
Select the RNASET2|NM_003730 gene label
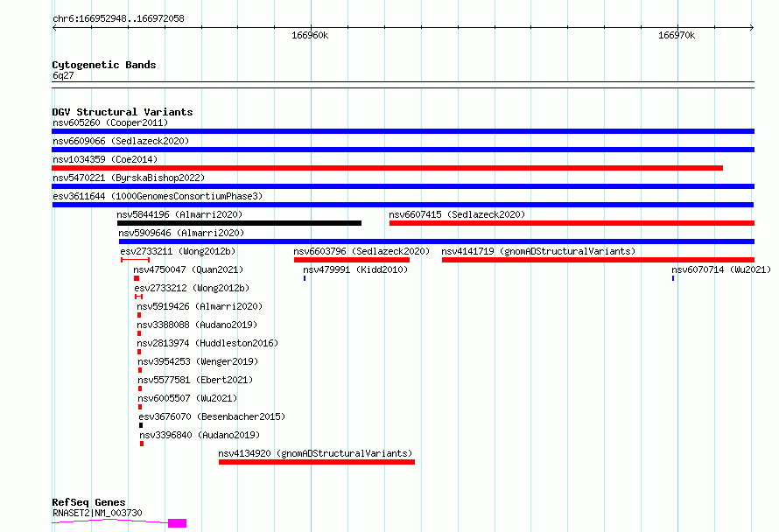pyautogui.click(x=97, y=513)
